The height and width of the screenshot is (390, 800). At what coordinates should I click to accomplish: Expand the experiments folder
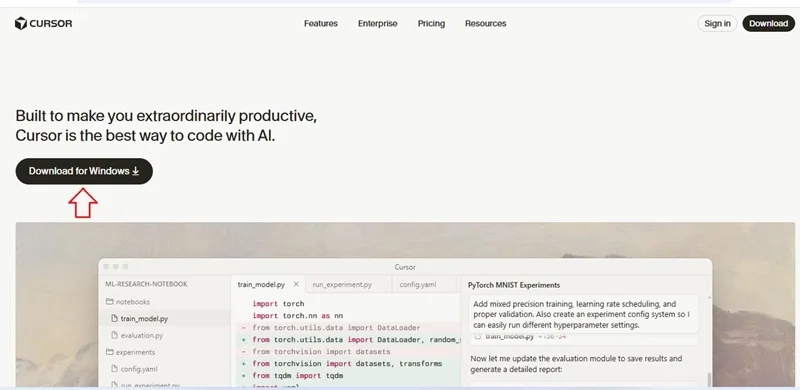pos(130,352)
